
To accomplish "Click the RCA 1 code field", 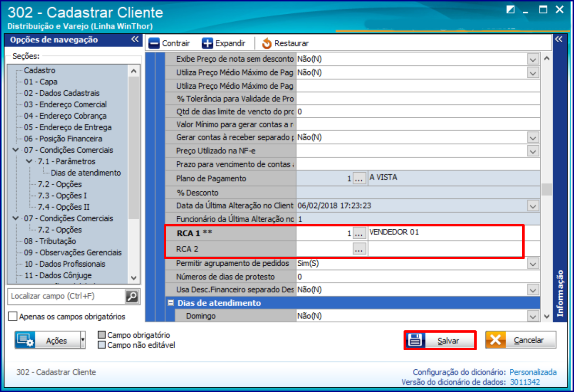I will [x=324, y=233].
